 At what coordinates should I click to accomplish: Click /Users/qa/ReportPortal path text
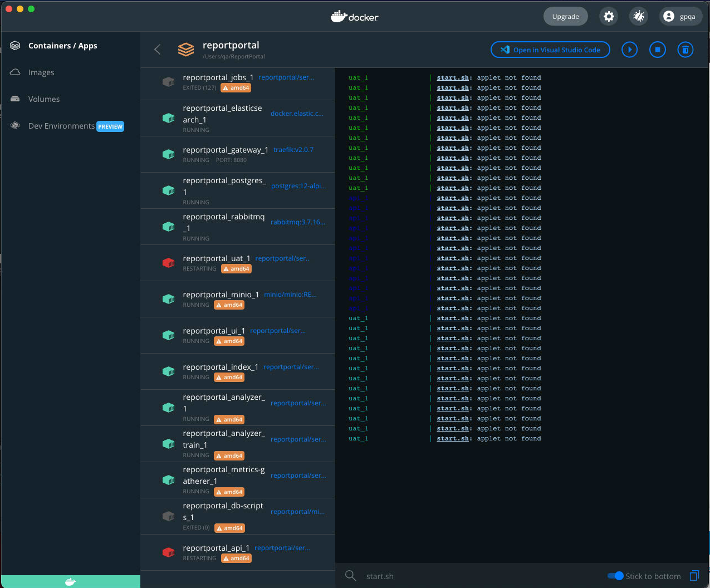point(234,57)
